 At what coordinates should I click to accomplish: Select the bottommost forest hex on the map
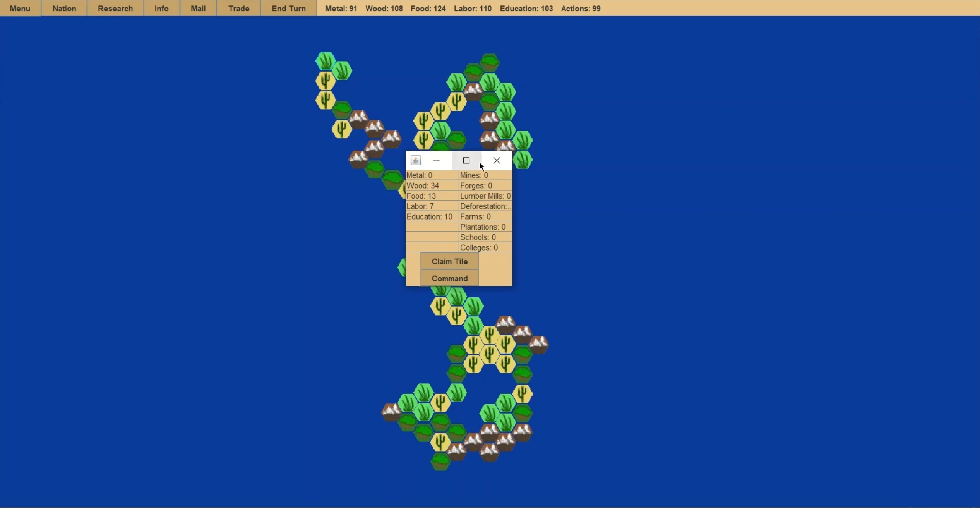click(x=440, y=461)
